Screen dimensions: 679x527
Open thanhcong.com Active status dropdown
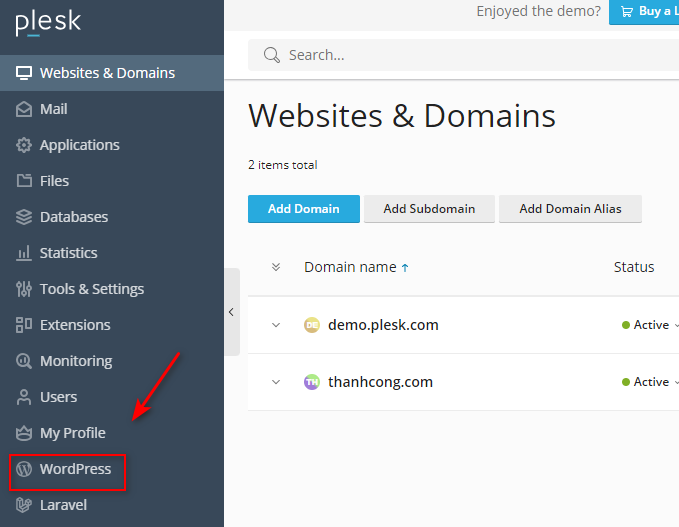[x=650, y=382]
